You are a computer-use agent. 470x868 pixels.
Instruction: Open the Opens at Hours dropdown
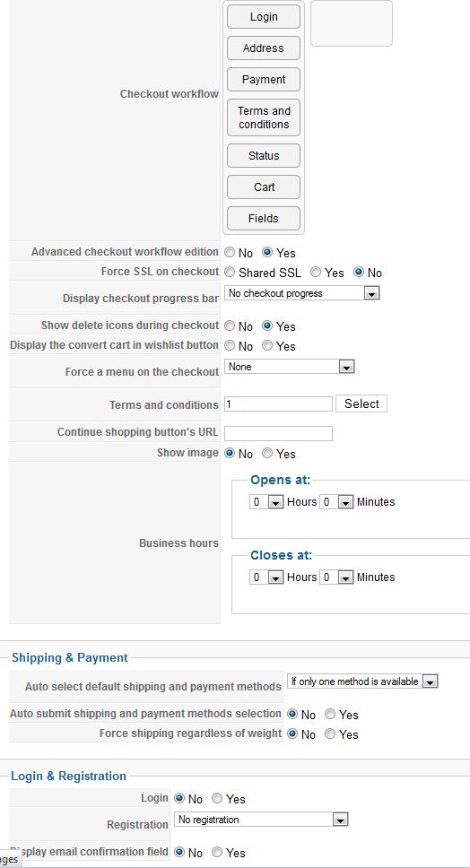(x=266, y=502)
